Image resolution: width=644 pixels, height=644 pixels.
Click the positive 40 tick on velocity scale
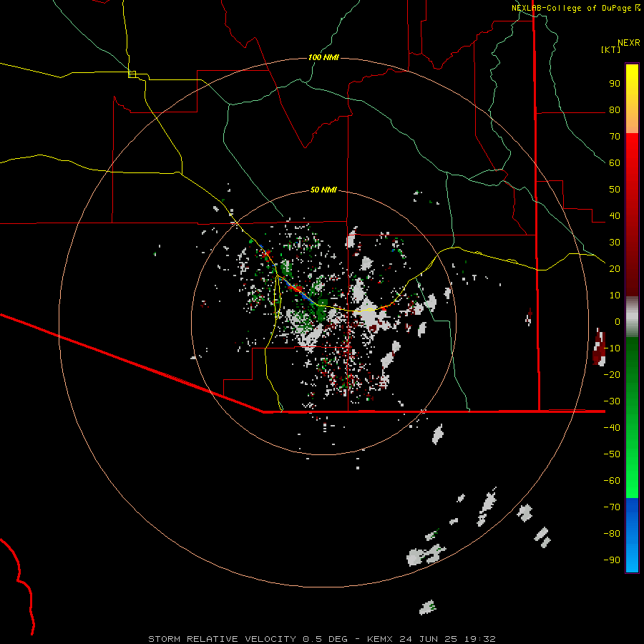615,216
